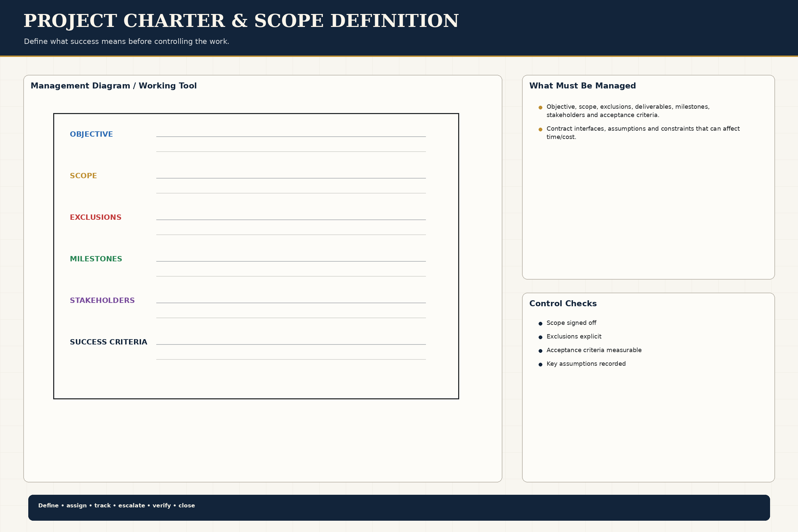Click the PROJECT CHARTER & SCOPE DEFINITION title
Image resolution: width=798 pixels, height=532 pixels.
(x=241, y=21)
